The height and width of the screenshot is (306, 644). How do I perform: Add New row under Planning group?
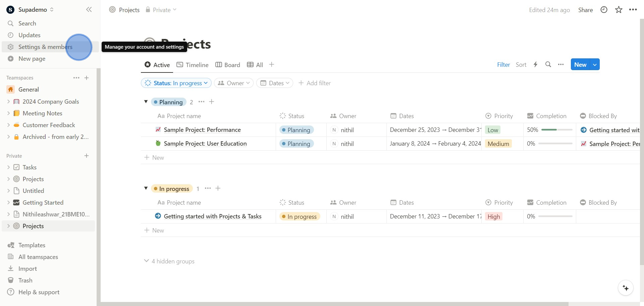coord(154,157)
